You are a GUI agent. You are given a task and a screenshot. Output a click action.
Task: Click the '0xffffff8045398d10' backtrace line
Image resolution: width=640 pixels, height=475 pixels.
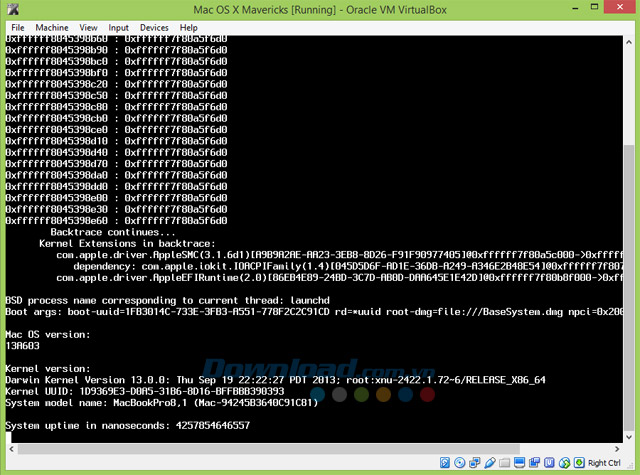coord(116,141)
